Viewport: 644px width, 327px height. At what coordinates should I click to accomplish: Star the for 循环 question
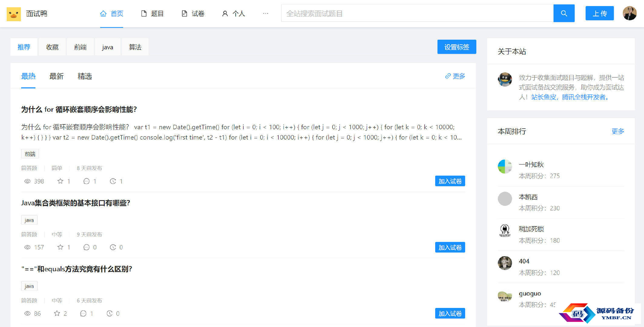point(60,181)
